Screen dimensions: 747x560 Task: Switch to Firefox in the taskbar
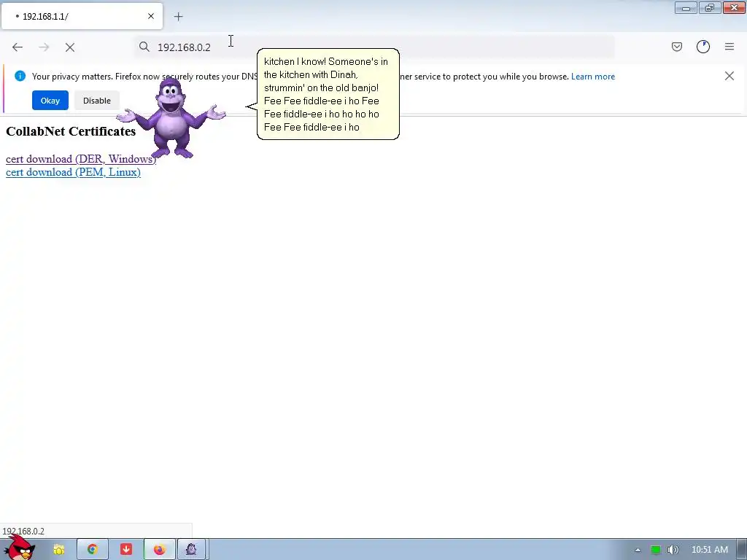click(160, 550)
